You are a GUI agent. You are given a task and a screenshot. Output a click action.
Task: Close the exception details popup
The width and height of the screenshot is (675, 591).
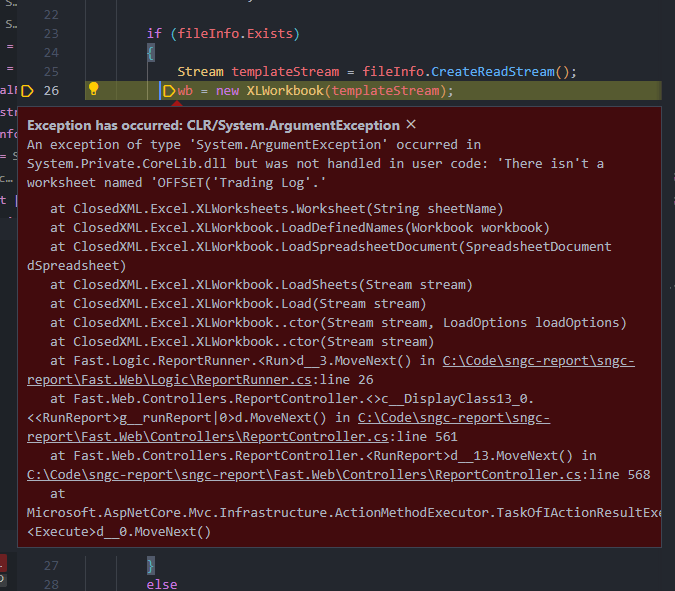(410, 125)
